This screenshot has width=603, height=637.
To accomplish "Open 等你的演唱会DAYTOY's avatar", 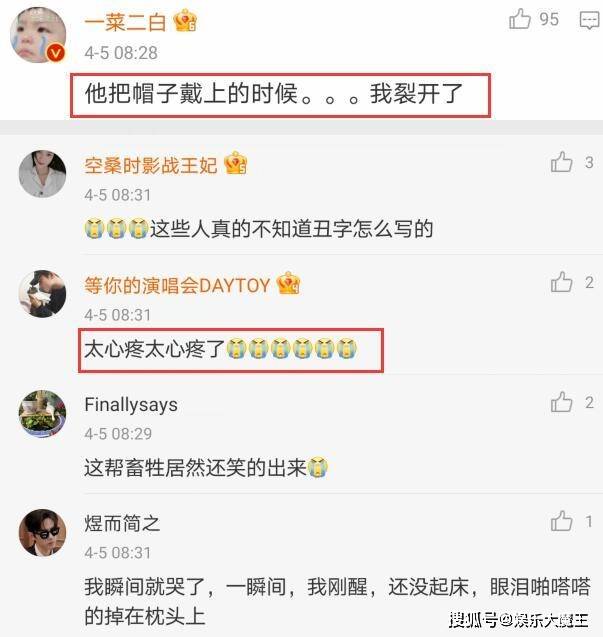I will click(x=42, y=294).
